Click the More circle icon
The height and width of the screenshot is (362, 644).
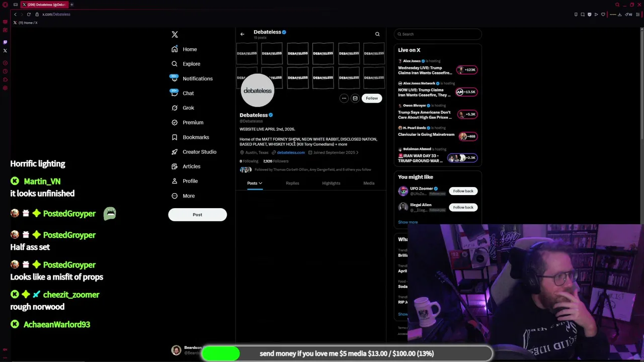point(175,196)
